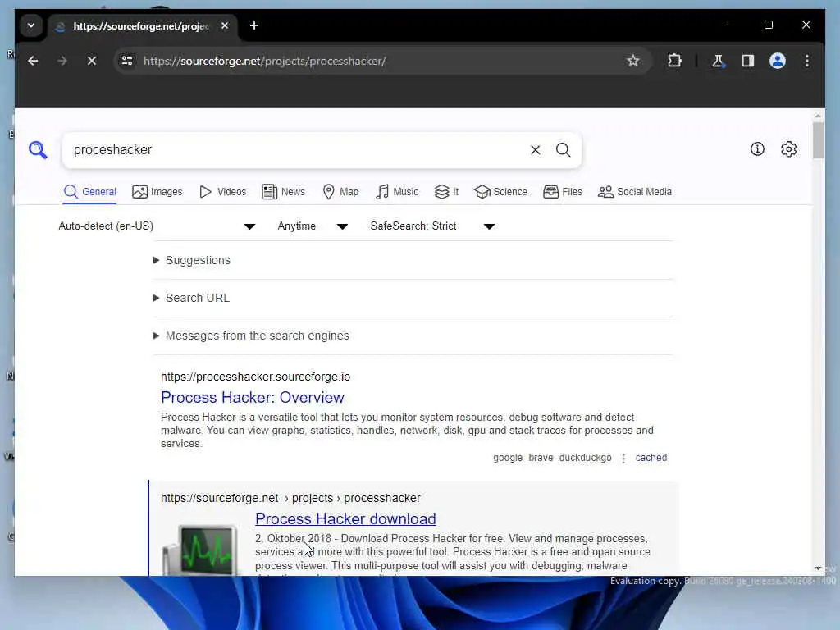This screenshot has width=840, height=630.
Task: Click the Process Hacker result thumbnail
Action: [200, 549]
